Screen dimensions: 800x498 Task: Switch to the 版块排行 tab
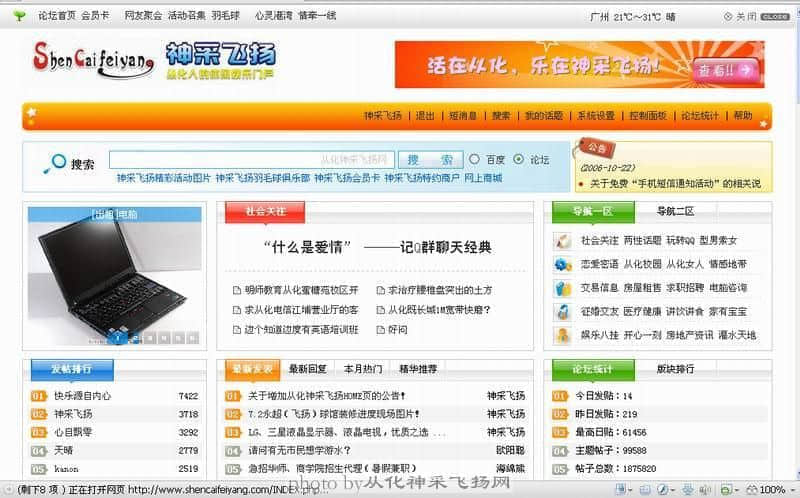[675, 369]
